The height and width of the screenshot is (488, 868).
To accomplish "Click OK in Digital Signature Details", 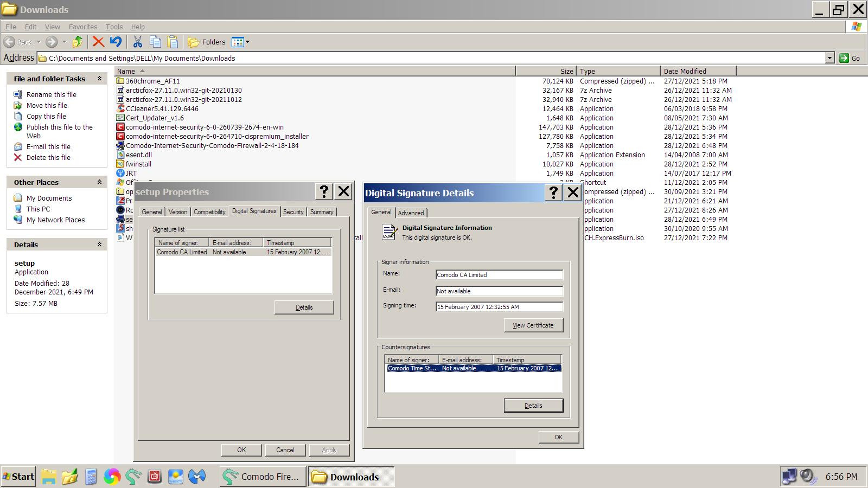I will [558, 437].
